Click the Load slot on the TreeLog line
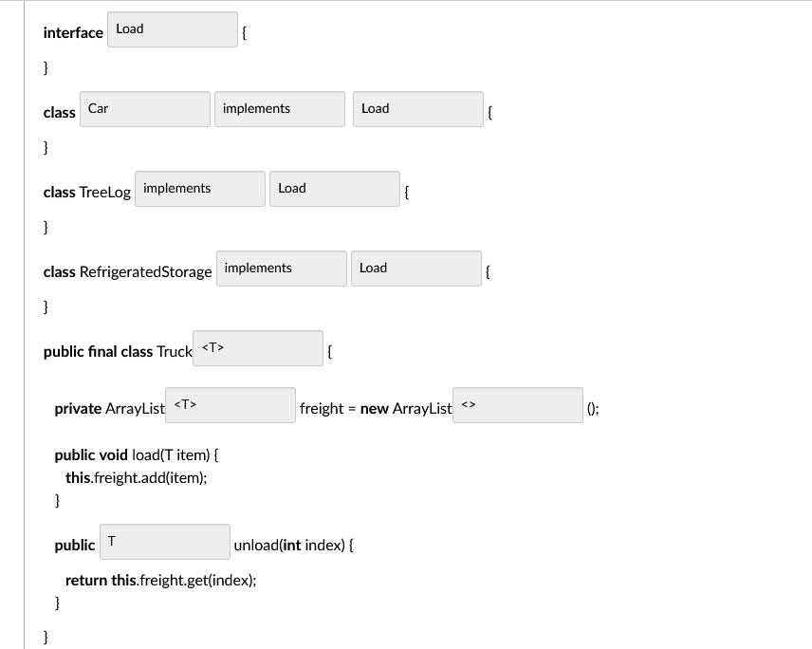The image size is (812, 649). click(334, 188)
